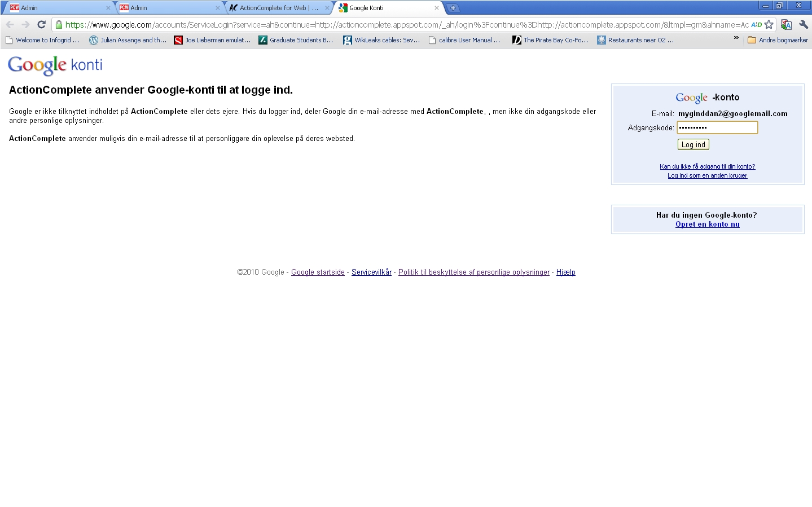Open the wrench settings menu
The height and width of the screenshot is (507, 812).
pyautogui.click(x=804, y=25)
